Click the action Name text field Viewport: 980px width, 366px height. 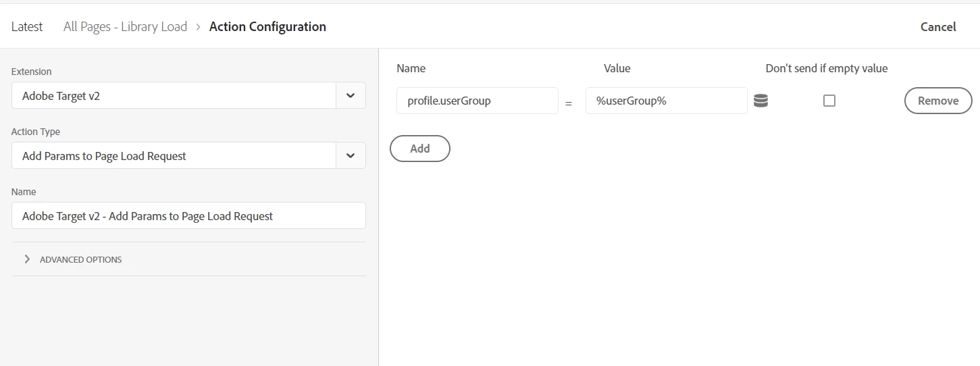(x=188, y=216)
